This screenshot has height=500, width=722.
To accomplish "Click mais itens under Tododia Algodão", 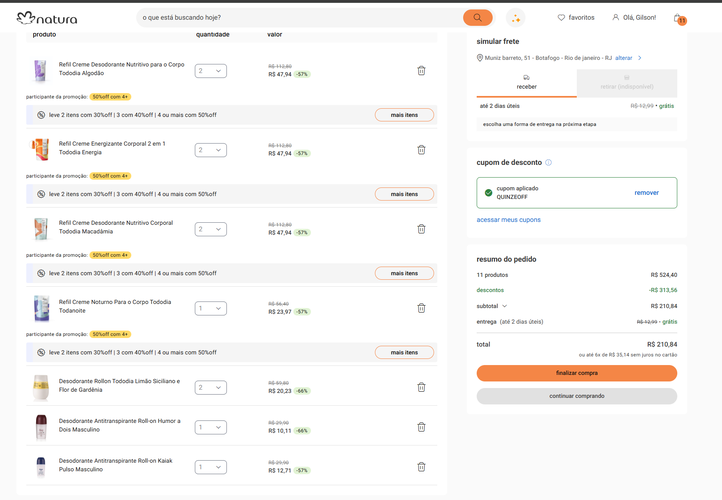I will pyautogui.click(x=404, y=115).
